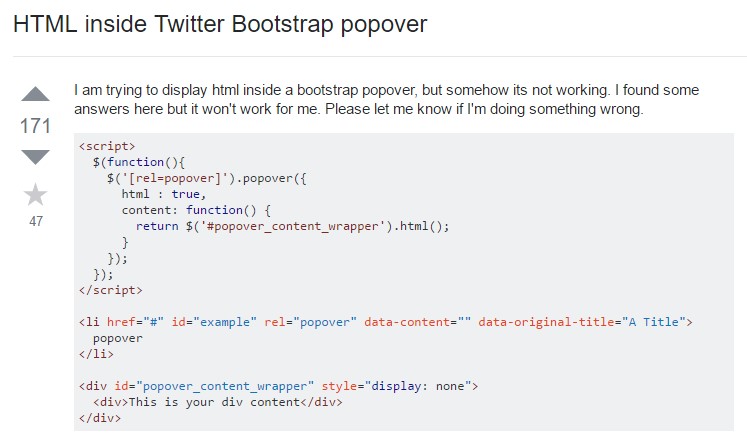Click the question text beginning 'I am trying to display html'

386,100
